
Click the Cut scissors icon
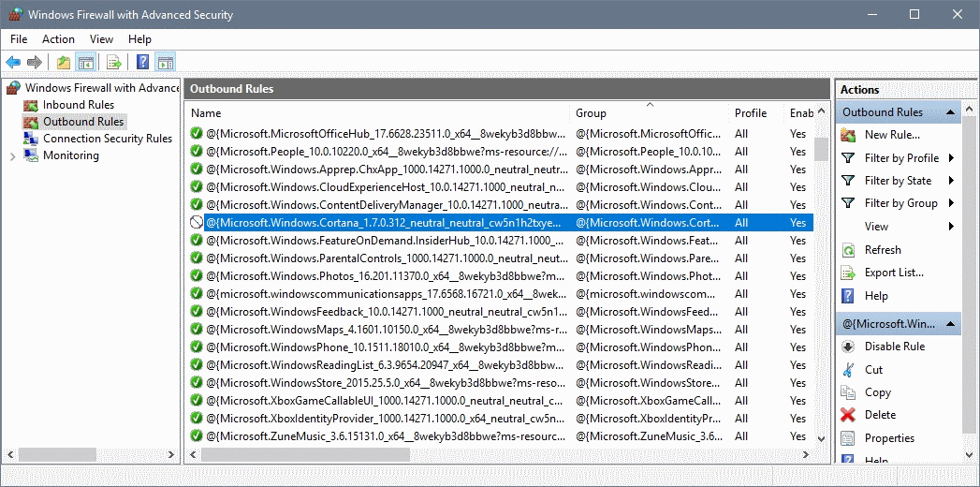[x=848, y=370]
